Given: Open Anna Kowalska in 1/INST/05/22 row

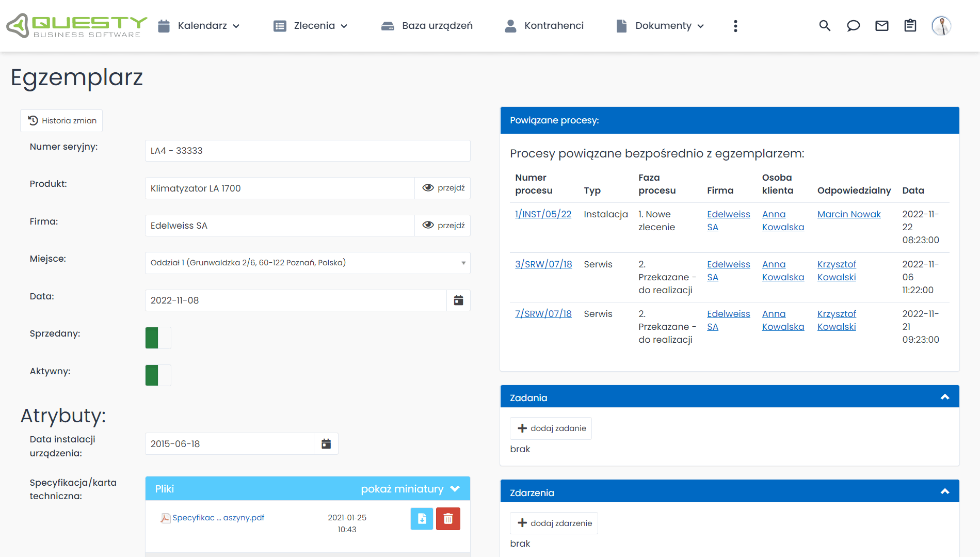Looking at the screenshot, I should 783,220.
